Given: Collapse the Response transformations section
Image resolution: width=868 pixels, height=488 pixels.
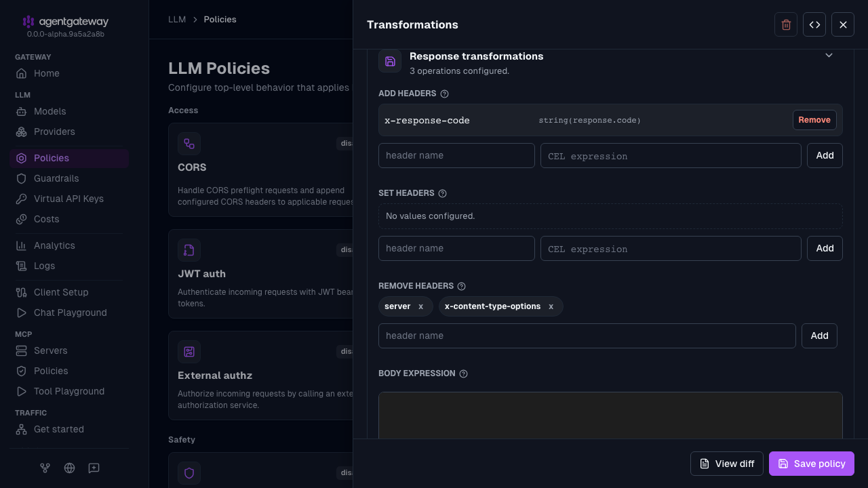Looking at the screenshot, I should pos(829,56).
